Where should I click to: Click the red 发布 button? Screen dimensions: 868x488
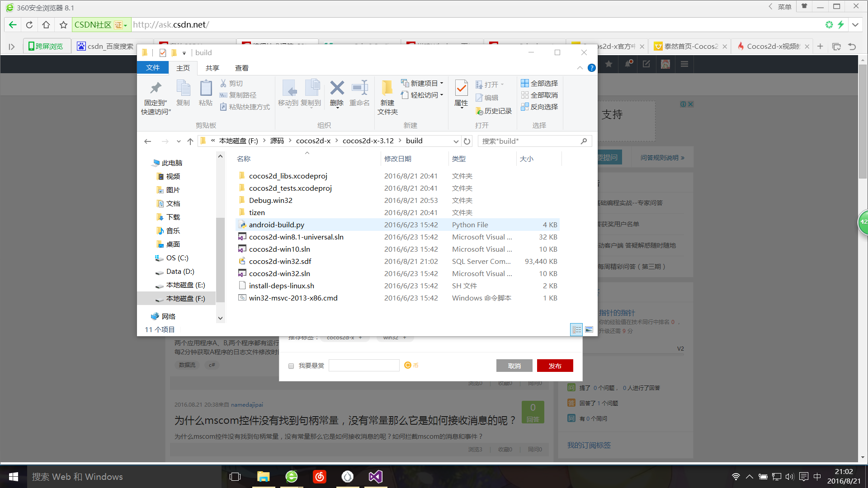coord(555,366)
